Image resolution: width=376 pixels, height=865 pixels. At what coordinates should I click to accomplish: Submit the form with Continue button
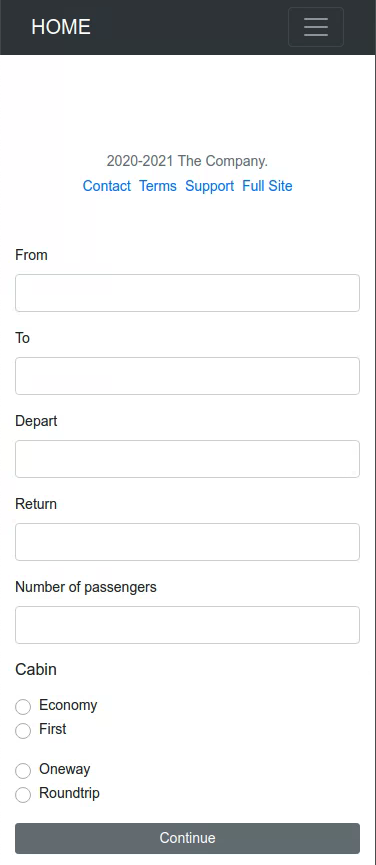click(x=187, y=838)
